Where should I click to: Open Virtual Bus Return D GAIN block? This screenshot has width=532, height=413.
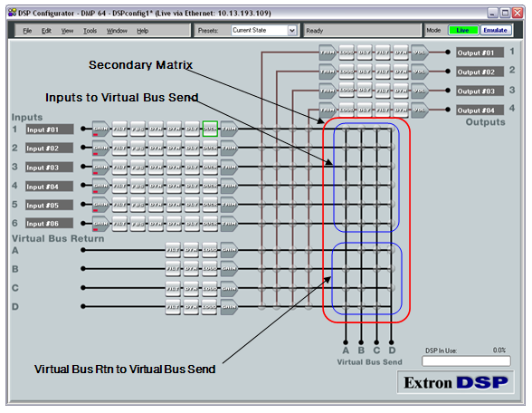229,307
